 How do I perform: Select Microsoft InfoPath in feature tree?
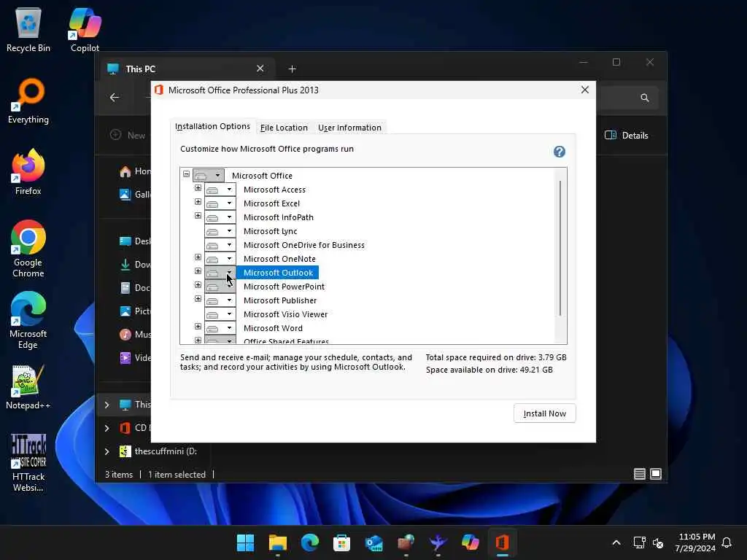[278, 217]
